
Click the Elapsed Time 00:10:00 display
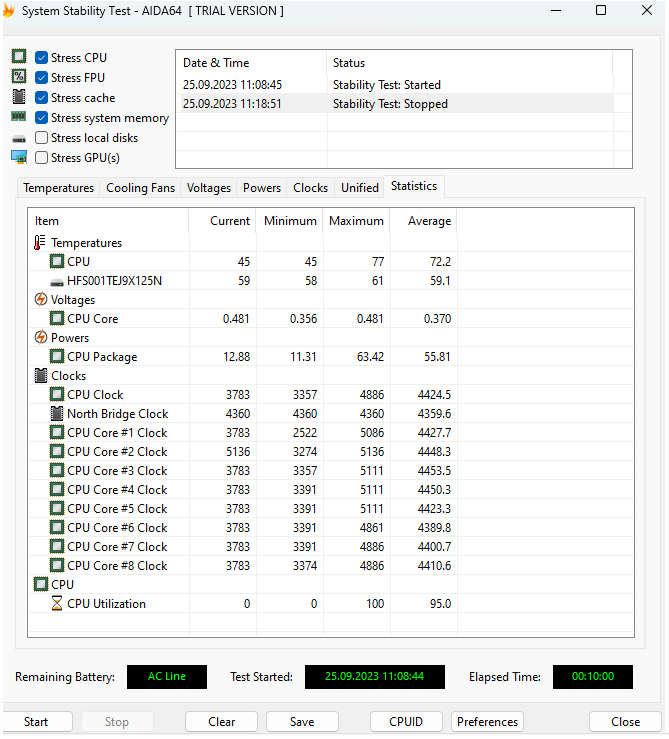point(593,676)
